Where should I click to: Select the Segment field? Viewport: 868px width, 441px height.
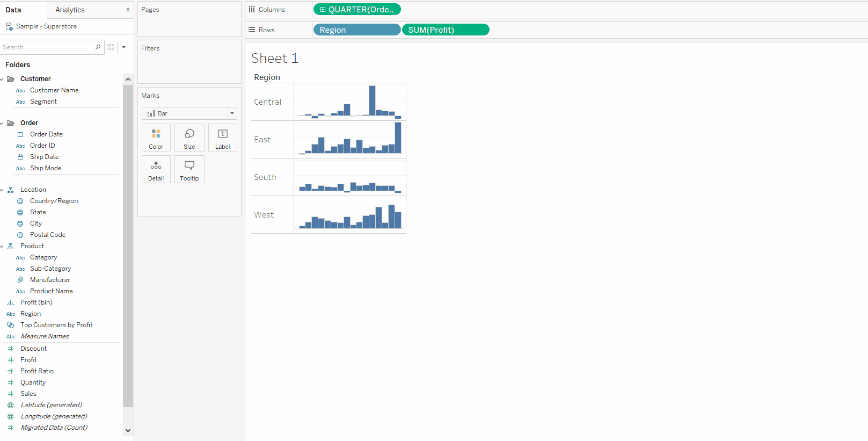point(43,102)
